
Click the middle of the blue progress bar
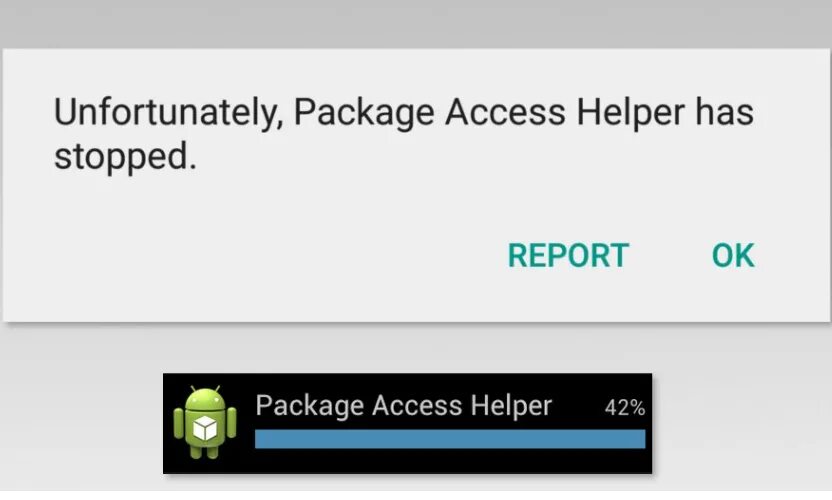450,439
